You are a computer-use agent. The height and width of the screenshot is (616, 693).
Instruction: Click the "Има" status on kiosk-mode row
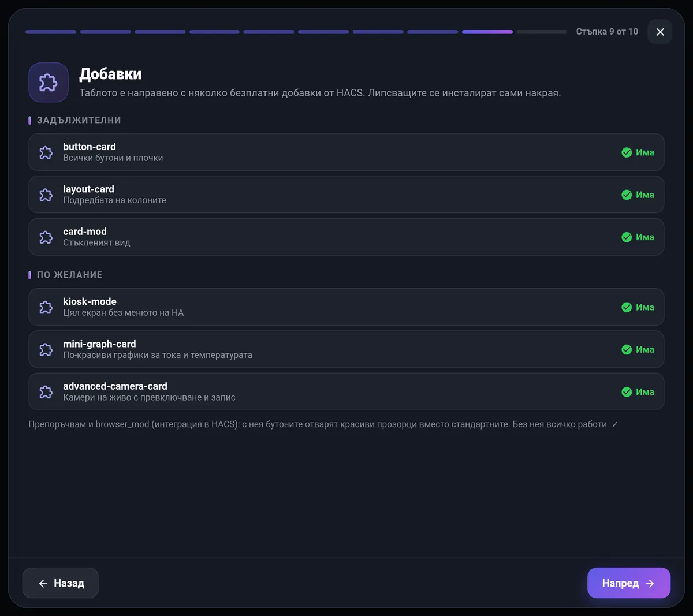pyautogui.click(x=645, y=307)
